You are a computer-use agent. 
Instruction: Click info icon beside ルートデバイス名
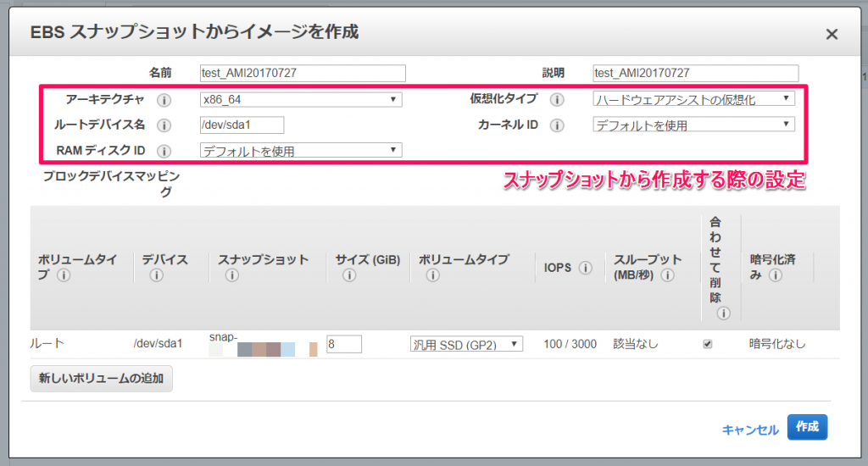click(164, 125)
